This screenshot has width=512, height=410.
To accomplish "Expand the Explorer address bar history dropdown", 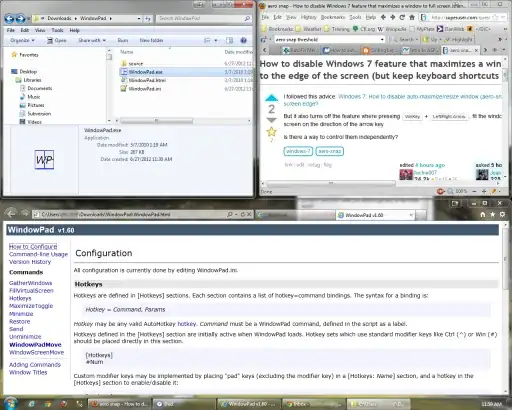I will point(139,19).
